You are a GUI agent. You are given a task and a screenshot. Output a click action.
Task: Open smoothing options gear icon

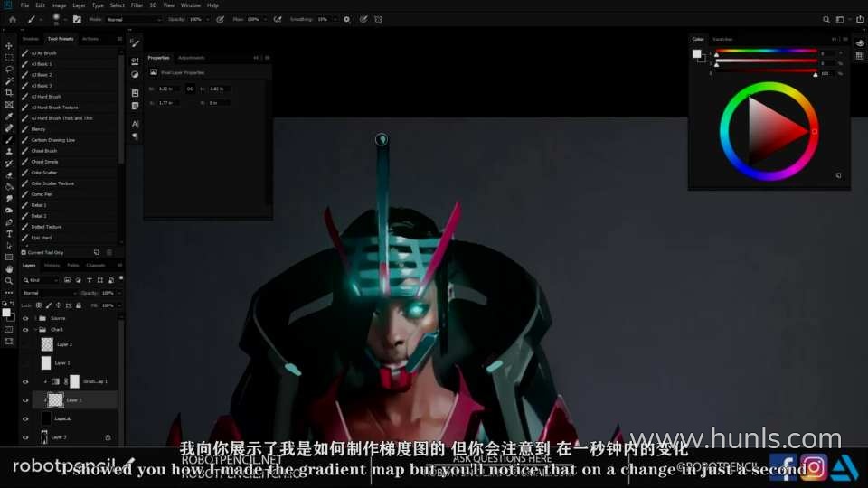coord(346,19)
